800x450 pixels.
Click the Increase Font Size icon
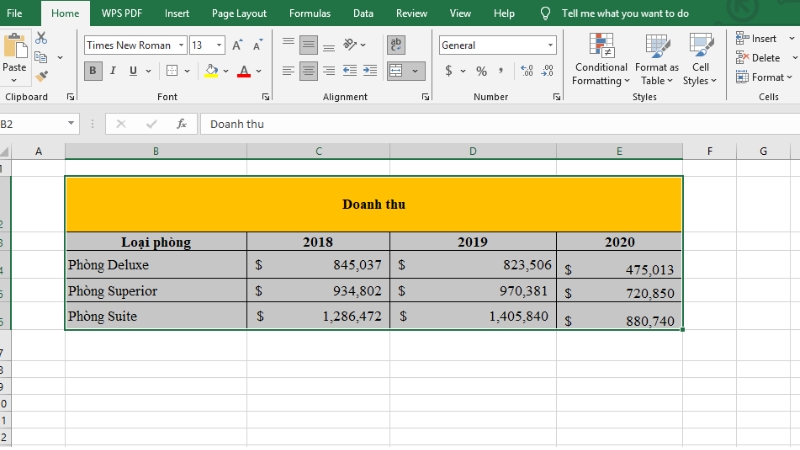[237, 45]
